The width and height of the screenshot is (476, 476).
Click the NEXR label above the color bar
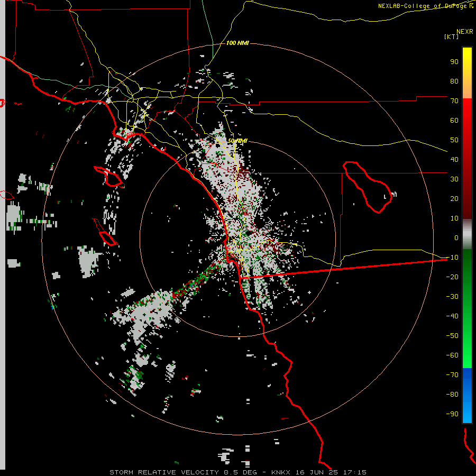[x=465, y=32]
